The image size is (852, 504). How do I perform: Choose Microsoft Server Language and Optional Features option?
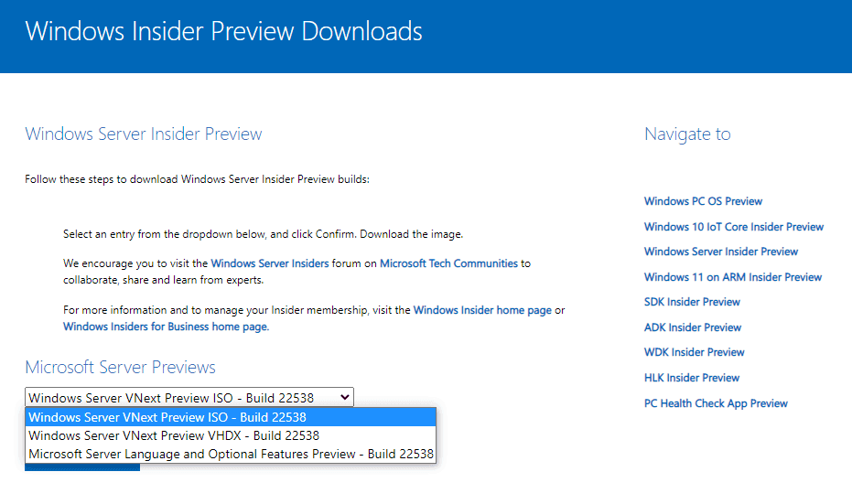click(x=231, y=454)
